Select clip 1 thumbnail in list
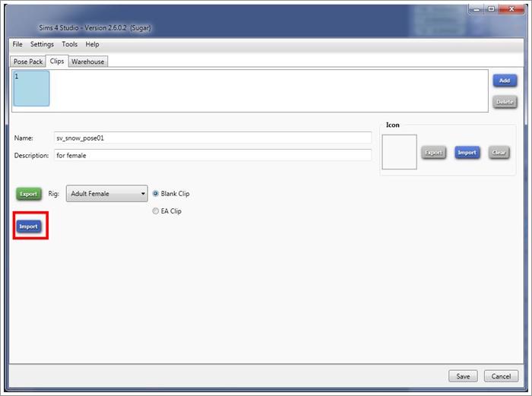 click(x=31, y=88)
